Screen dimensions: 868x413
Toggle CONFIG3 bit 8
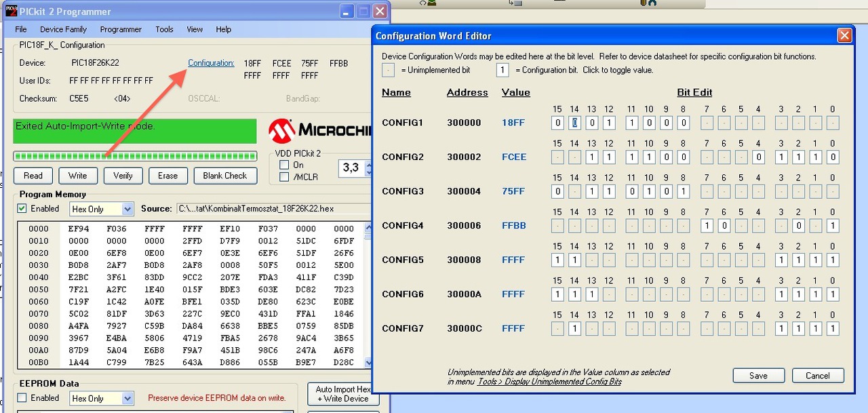683,191
